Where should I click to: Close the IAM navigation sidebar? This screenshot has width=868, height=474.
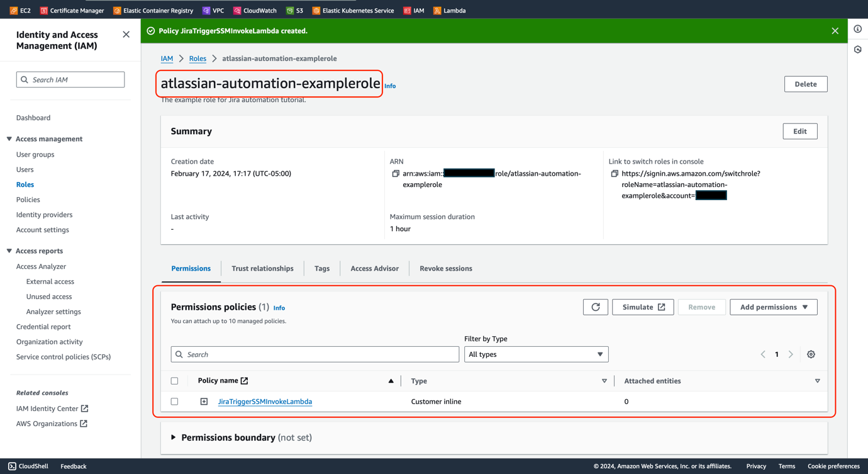pyautogui.click(x=126, y=35)
